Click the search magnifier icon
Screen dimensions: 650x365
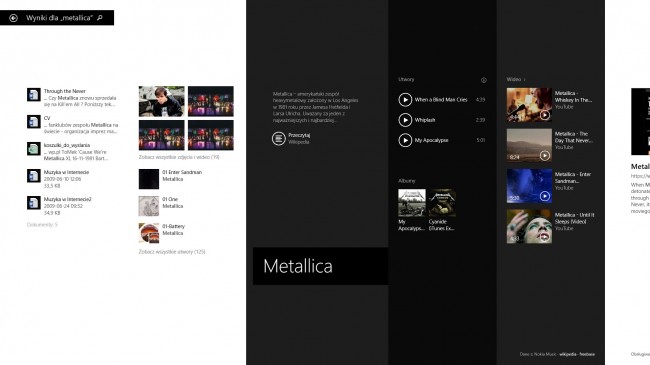point(100,18)
